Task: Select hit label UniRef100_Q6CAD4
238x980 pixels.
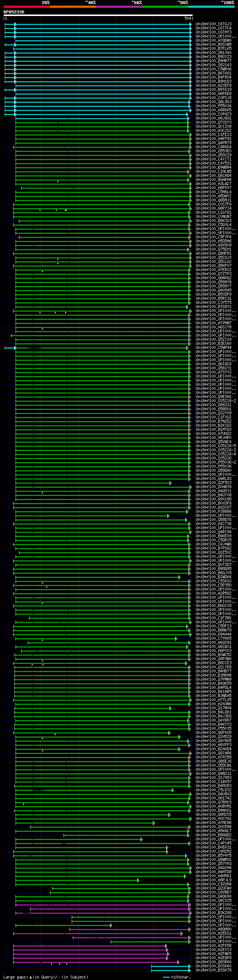Action: 214,176
